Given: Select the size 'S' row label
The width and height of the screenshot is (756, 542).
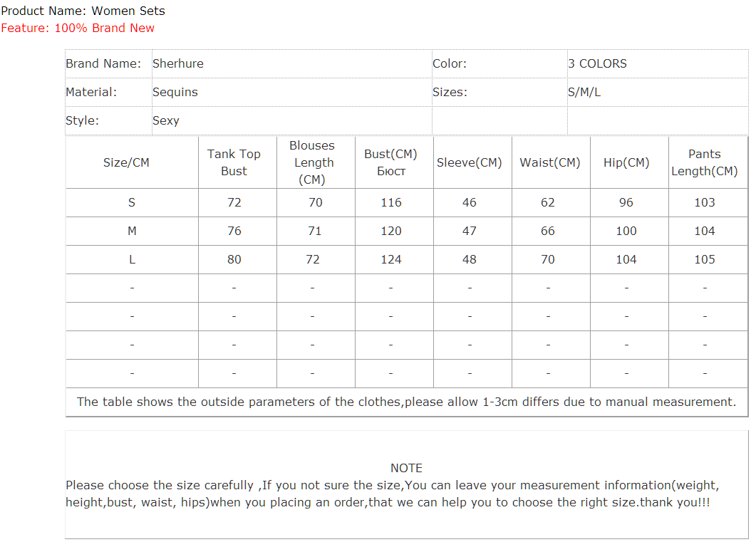Looking at the screenshot, I should point(132,203).
